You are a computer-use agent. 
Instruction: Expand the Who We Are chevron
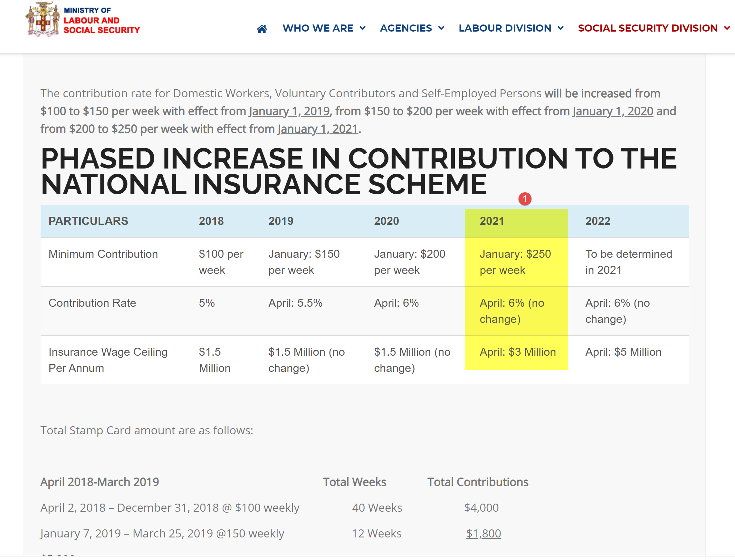(x=362, y=28)
